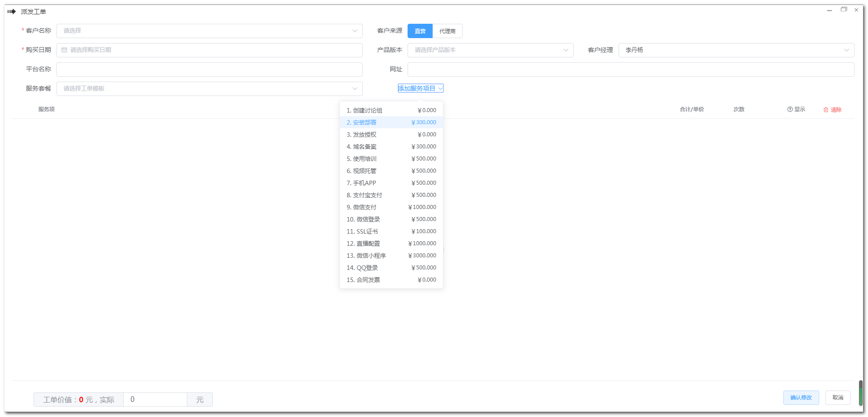Screen dimensions: 868x417
Task: Open the 产品版本 dropdown
Action: [490, 50]
